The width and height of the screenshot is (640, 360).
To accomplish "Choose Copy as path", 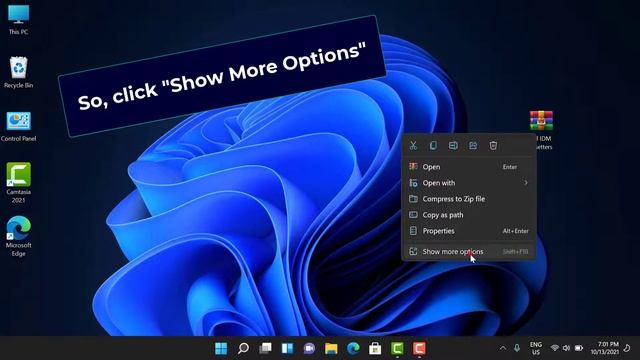I will [x=469, y=215].
